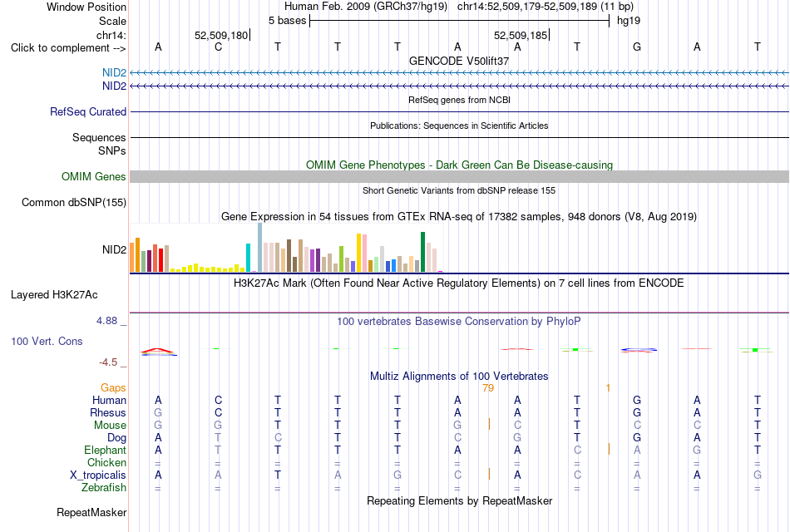
Task: Click the "5 bases" scale label
Action: pos(287,21)
